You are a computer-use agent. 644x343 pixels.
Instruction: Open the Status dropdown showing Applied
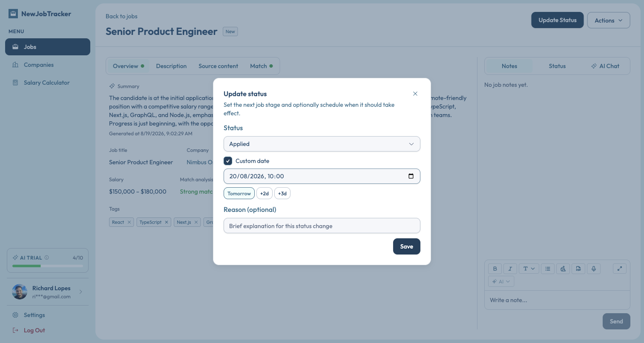(322, 144)
